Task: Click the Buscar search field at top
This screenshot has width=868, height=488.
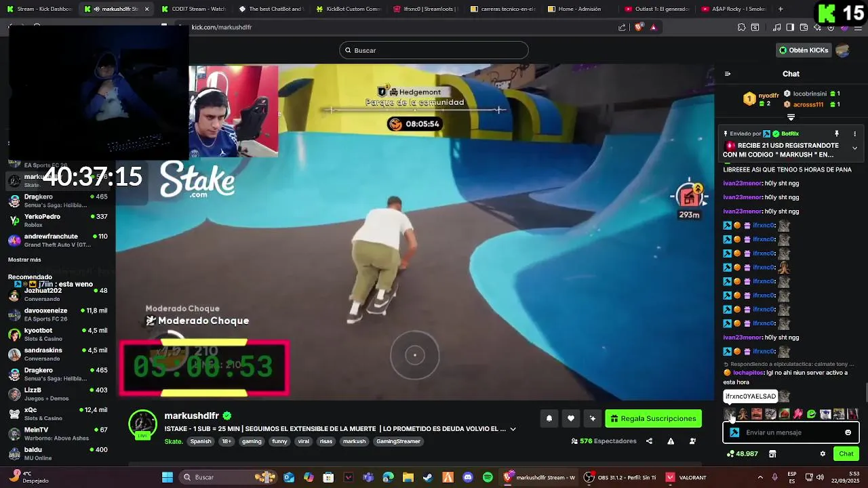Action: 434,50
